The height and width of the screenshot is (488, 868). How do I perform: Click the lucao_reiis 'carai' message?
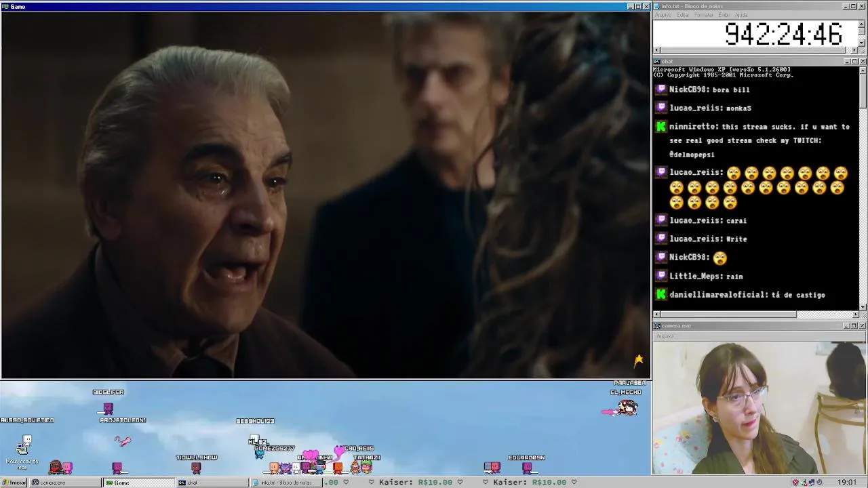pyautogui.click(x=736, y=220)
